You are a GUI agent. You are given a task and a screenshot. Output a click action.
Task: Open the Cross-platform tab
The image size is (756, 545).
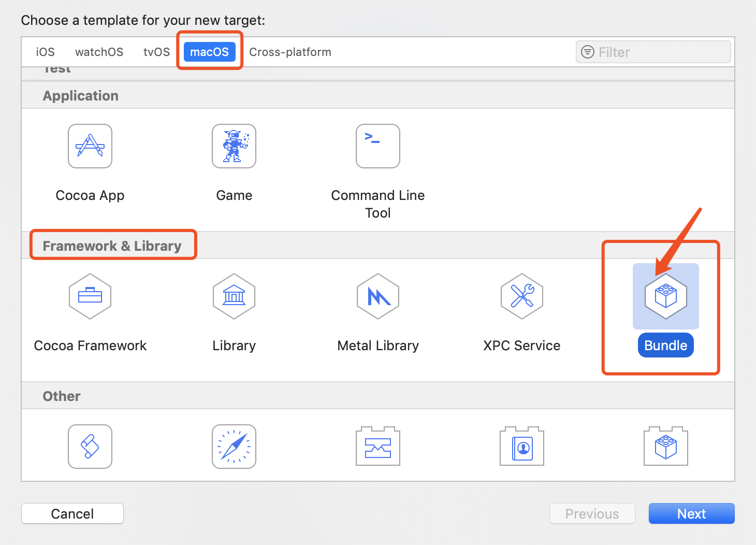coord(290,52)
